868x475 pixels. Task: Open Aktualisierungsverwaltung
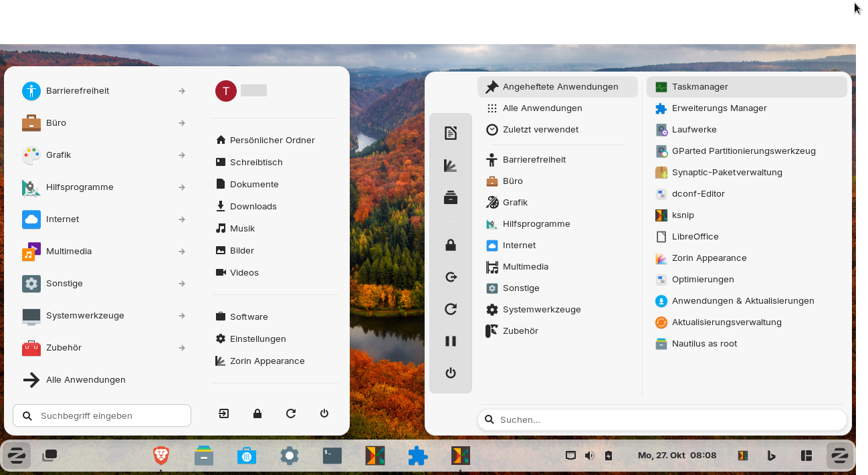tap(726, 322)
